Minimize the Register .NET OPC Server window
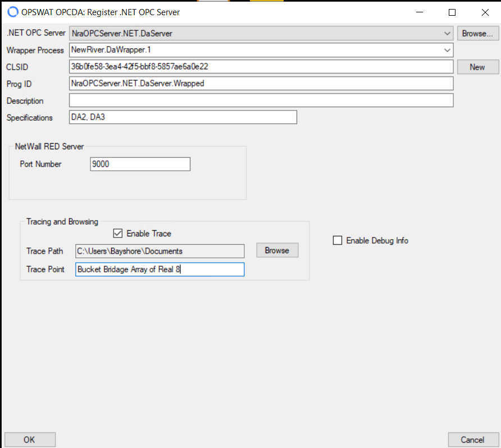This screenshot has width=501, height=448. (x=419, y=12)
